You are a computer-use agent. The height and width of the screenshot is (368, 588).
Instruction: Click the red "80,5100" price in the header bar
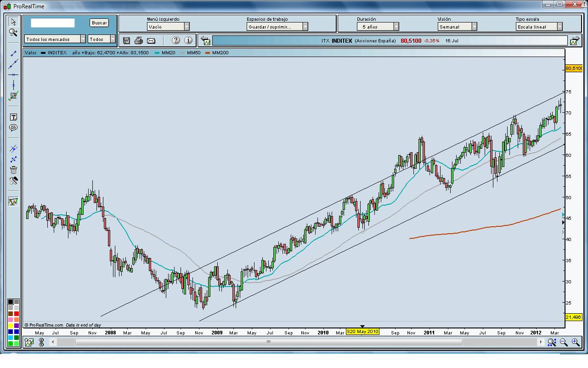click(411, 40)
